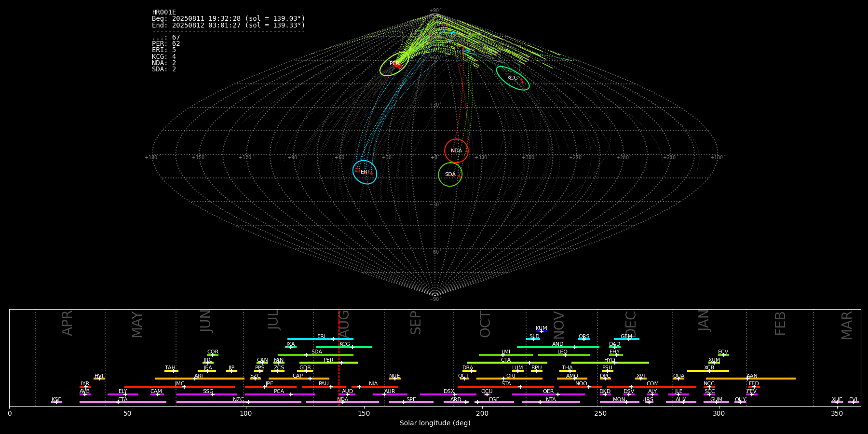The image size is (868, 434).
Task: Click the End: 20250812 03:01:27 timestamp line
Action: tap(229, 25)
